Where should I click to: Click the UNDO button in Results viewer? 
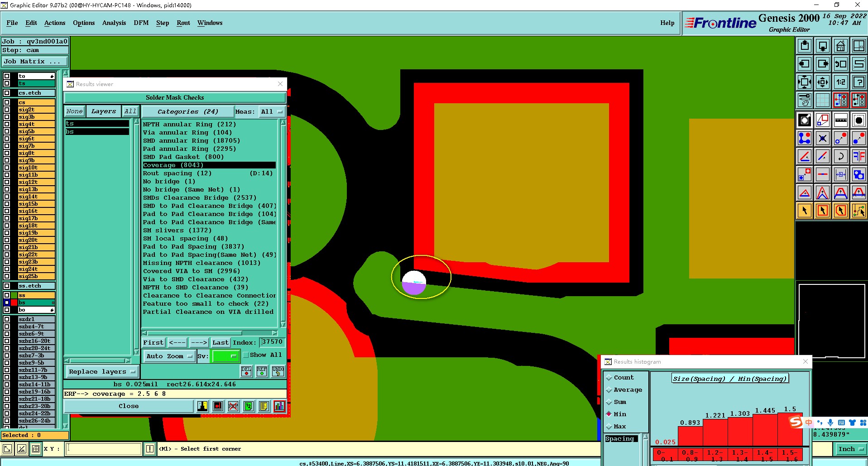pos(278,371)
